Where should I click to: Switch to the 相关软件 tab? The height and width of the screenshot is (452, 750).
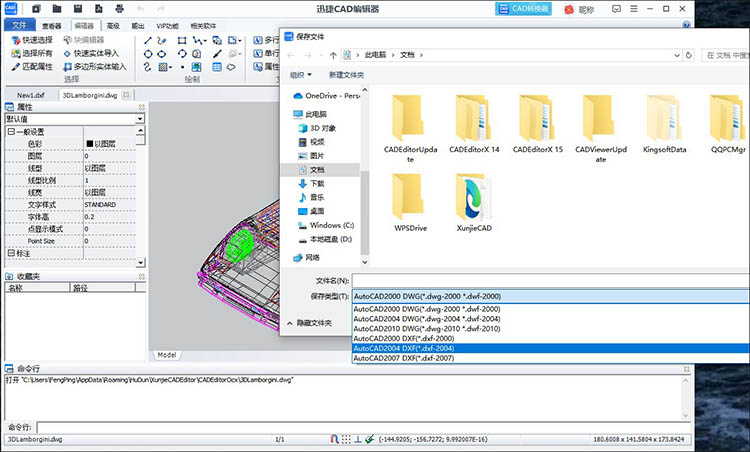[203, 26]
